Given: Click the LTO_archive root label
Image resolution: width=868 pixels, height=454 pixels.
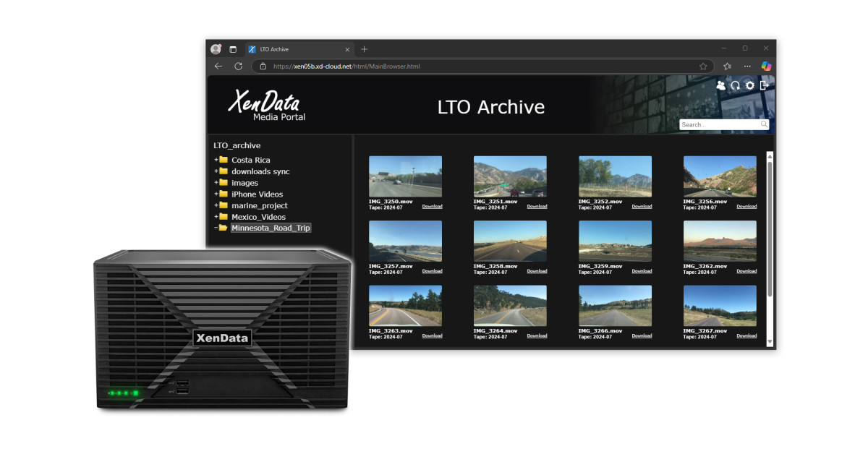Looking at the screenshot, I should (x=237, y=145).
